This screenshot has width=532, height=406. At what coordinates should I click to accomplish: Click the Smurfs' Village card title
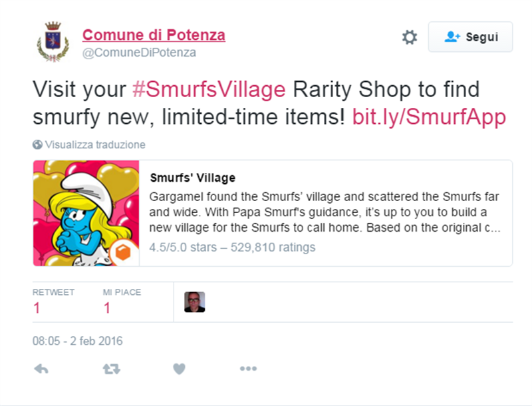click(x=193, y=178)
